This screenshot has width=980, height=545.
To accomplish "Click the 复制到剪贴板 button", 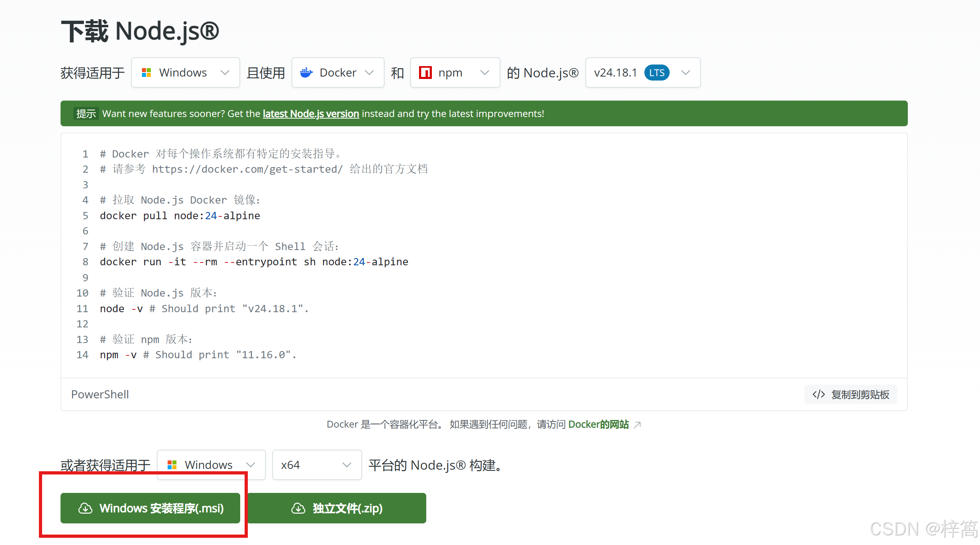I will point(851,395).
